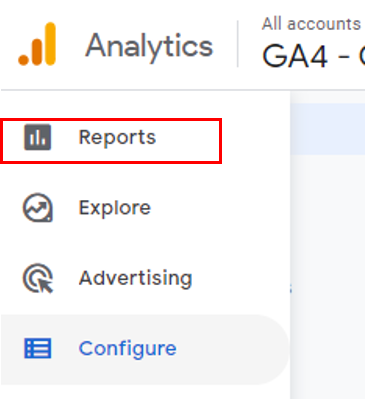
Task: Go to the Reports section label
Action: click(x=117, y=137)
